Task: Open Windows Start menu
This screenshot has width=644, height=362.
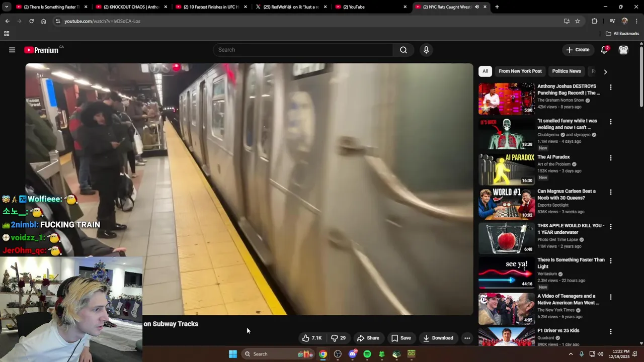Action: click(x=233, y=354)
